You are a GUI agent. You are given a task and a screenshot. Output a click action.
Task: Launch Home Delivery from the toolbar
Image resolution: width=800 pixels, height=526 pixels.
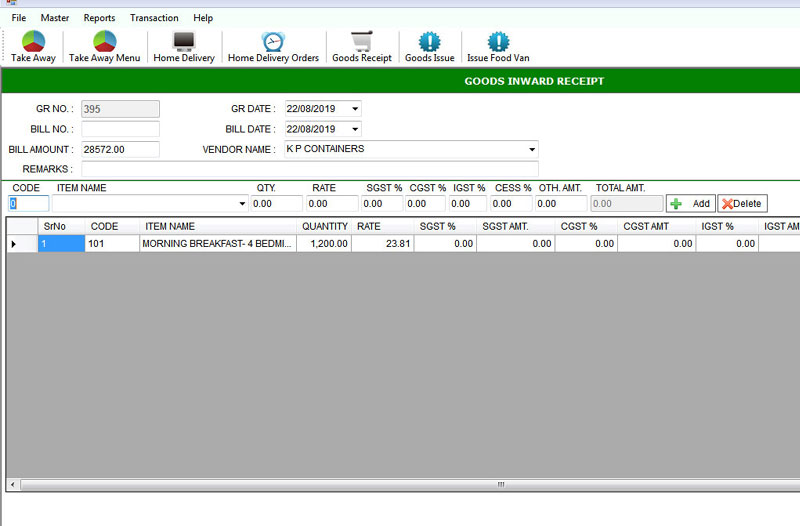[x=183, y=47]
